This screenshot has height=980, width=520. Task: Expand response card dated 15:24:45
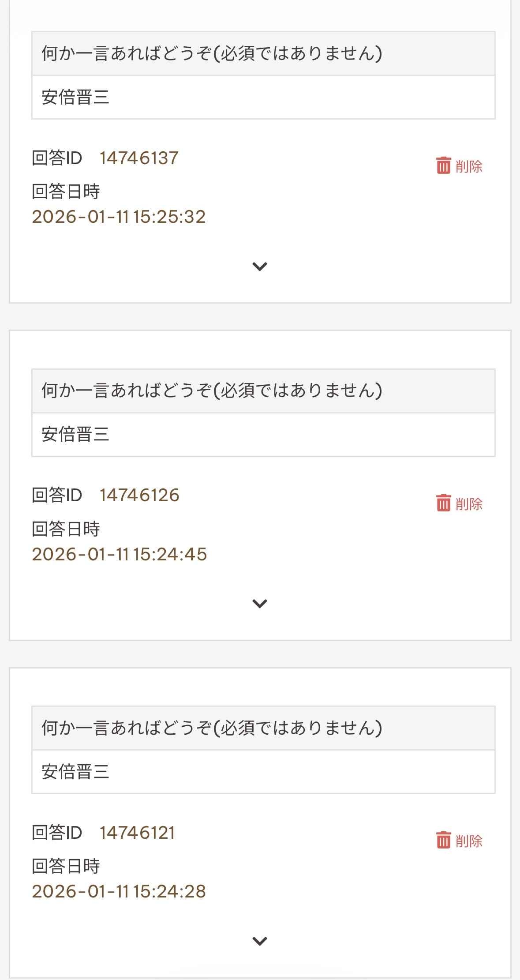tap(259, 604)
